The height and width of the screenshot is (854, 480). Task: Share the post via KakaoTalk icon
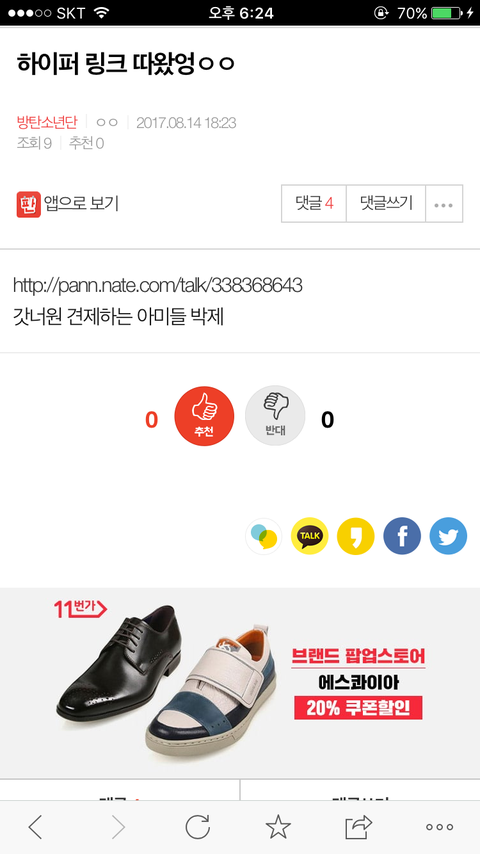click(309, 536)
